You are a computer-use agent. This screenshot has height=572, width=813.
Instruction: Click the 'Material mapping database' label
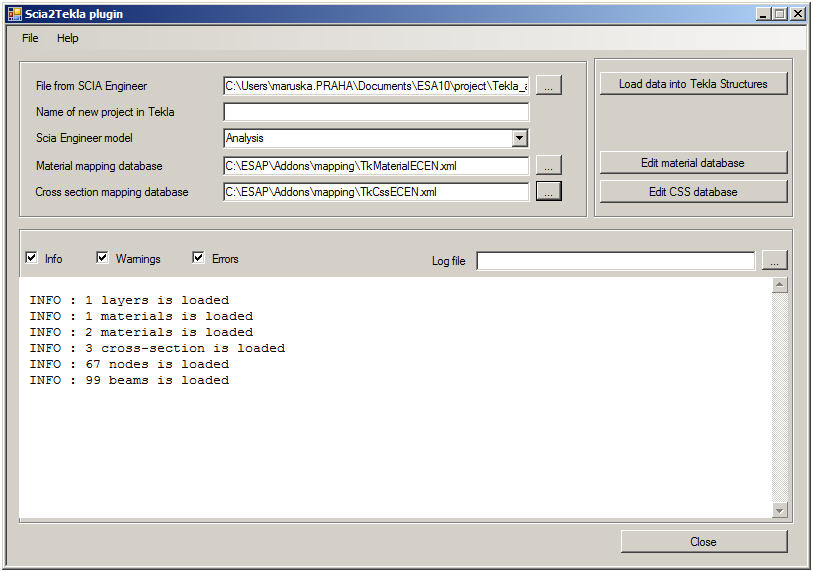[99, 166]
